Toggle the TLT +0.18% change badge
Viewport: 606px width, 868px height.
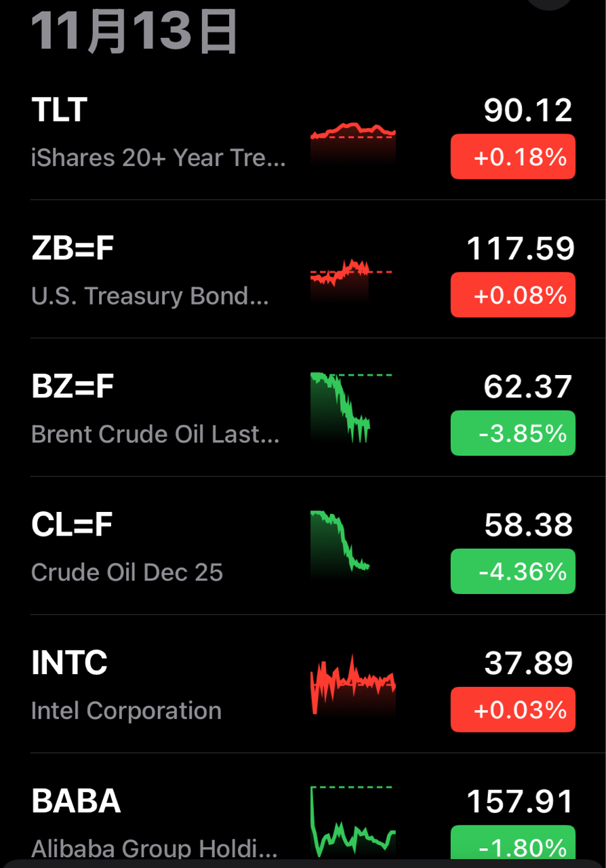click(x=513, y=157)
